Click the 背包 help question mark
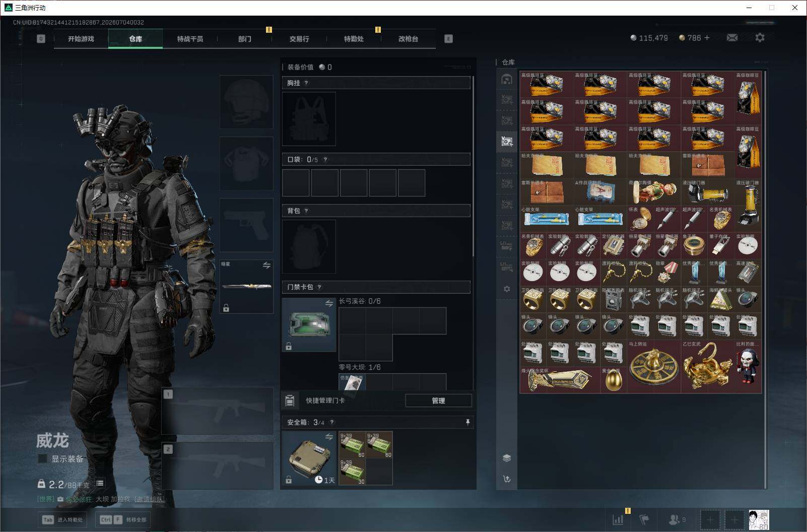Image resolution: width=807 pixels, height=532 pixels. click(306, 211)
